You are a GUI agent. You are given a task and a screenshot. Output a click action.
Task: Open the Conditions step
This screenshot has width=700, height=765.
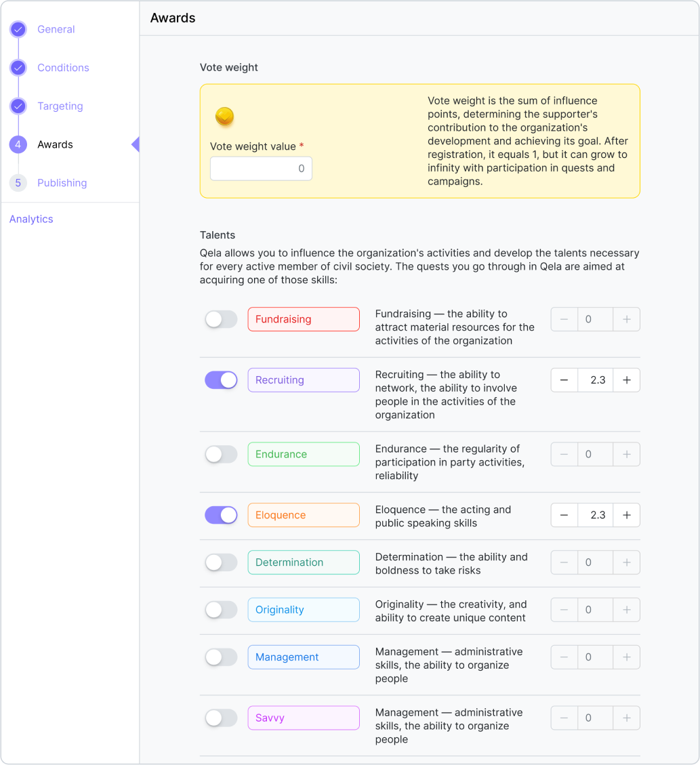(x=63, y=68)
